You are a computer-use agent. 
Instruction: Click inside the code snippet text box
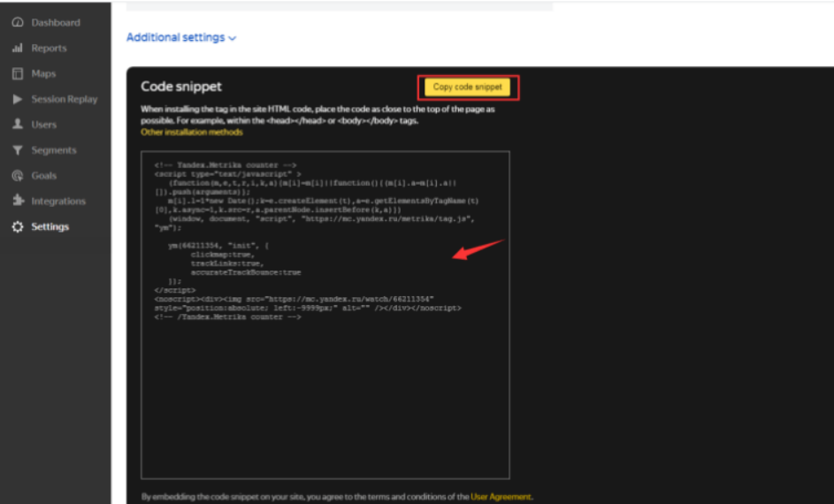[325, 315]
